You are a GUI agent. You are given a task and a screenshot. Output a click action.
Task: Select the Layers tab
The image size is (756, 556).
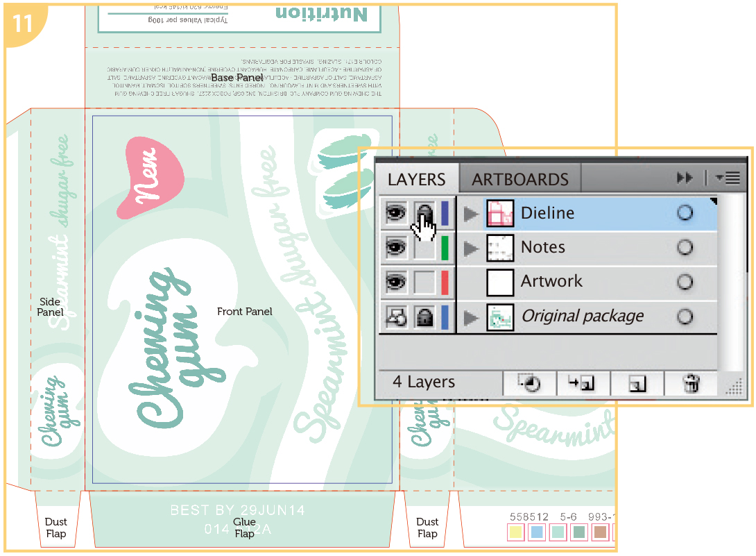[x=416, y=179]
